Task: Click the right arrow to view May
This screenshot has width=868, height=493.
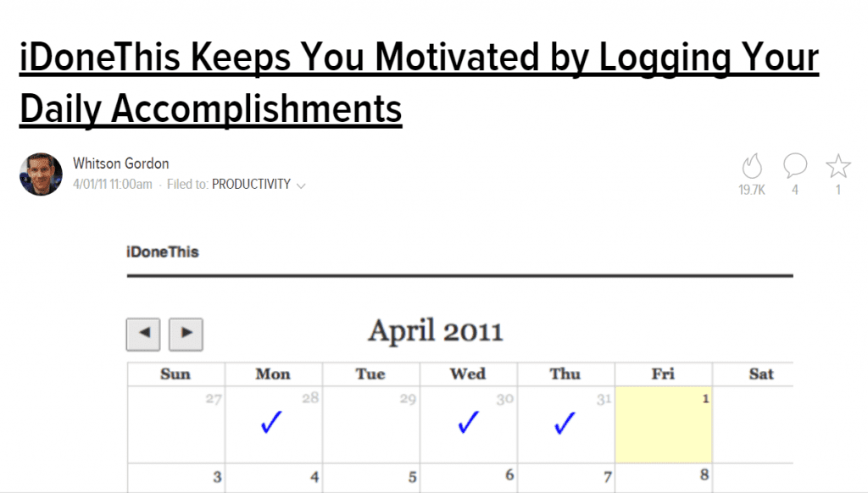Action: pyautogui.click(x=185, y=334)
